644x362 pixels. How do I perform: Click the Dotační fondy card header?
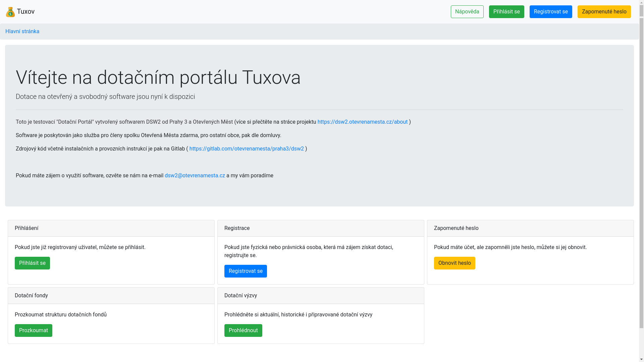(111, 296)
